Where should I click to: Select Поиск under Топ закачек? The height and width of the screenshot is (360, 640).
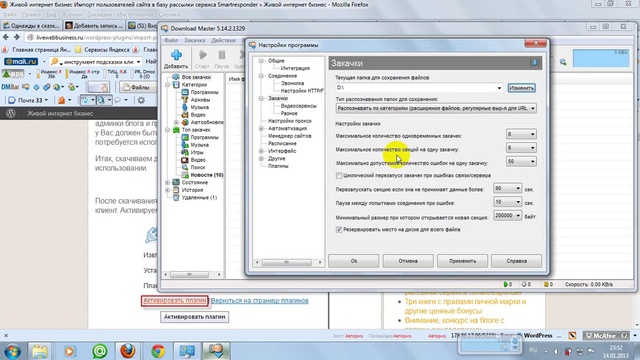(198, 167)
